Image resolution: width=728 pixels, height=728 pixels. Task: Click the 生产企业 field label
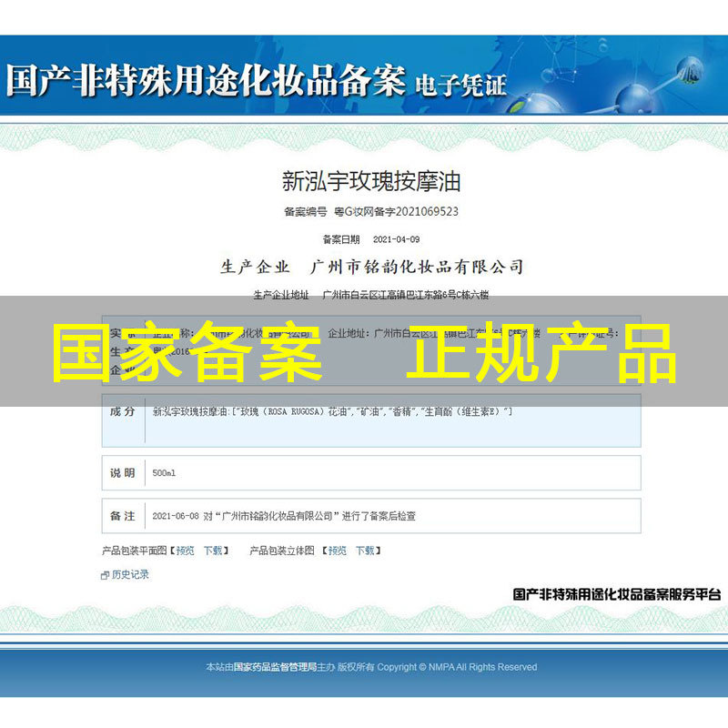point(256,267)
